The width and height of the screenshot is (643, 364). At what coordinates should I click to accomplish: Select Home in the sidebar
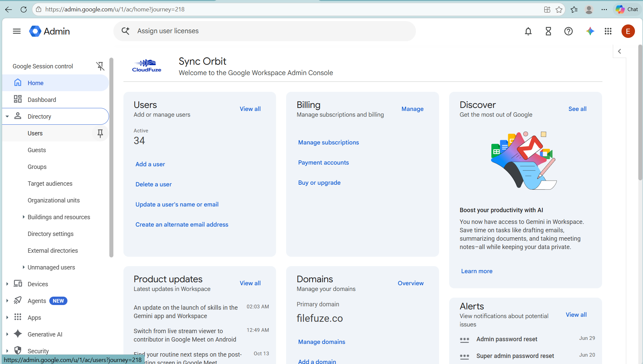(55, 83)
